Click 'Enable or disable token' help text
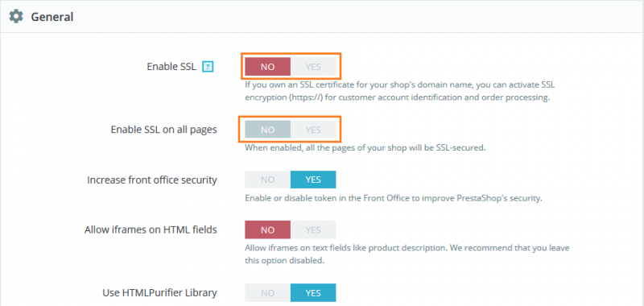 (394, 198)
